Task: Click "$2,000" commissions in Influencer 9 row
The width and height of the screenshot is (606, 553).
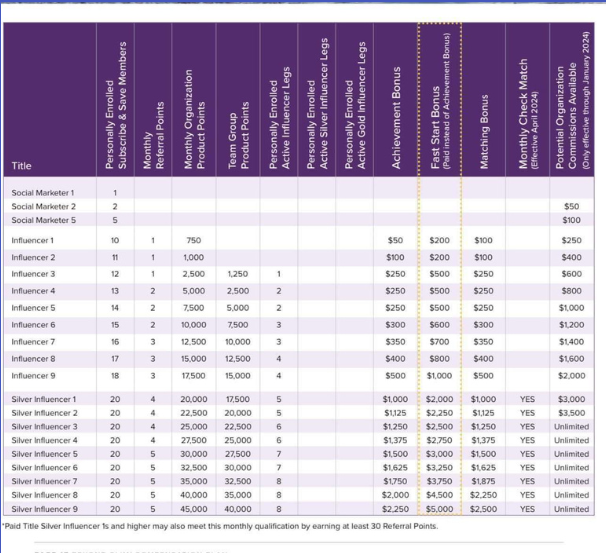Action: tap(571, 376)
